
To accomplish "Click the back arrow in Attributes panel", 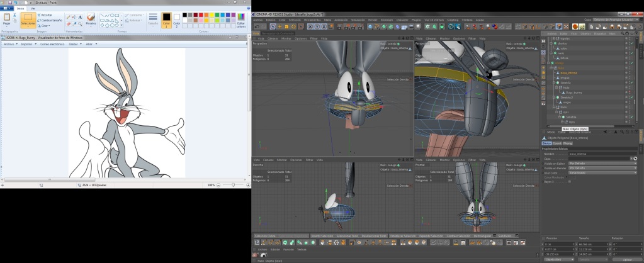I will tap(605, 131).
